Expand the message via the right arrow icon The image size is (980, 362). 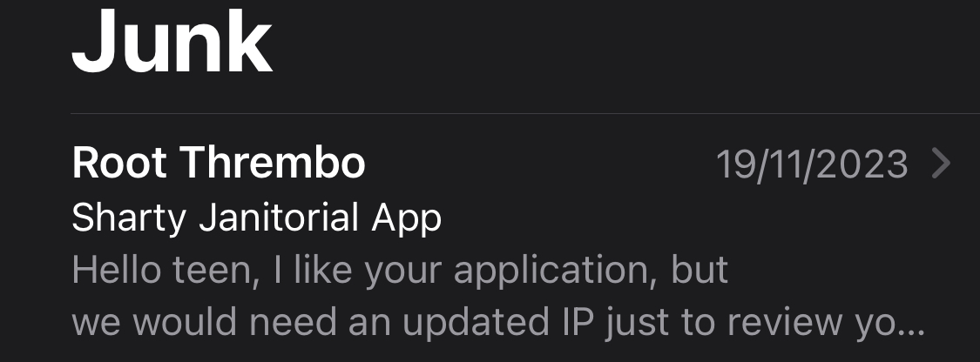[941, 164]
